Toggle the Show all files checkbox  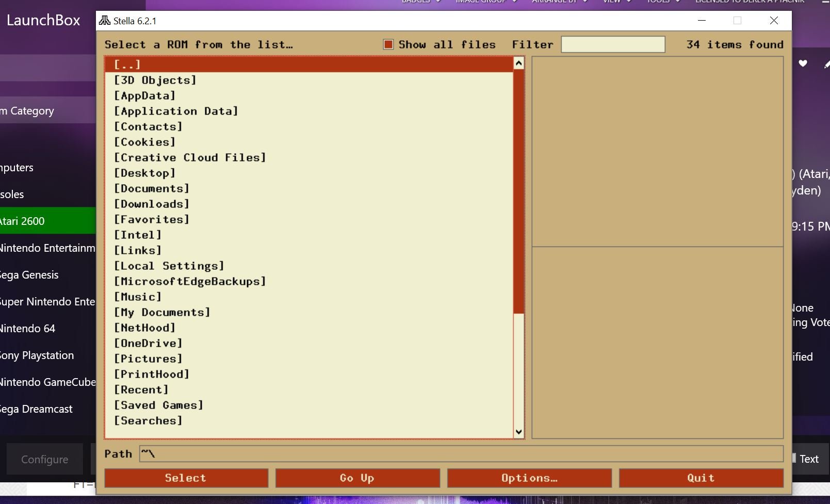(388, 44)
